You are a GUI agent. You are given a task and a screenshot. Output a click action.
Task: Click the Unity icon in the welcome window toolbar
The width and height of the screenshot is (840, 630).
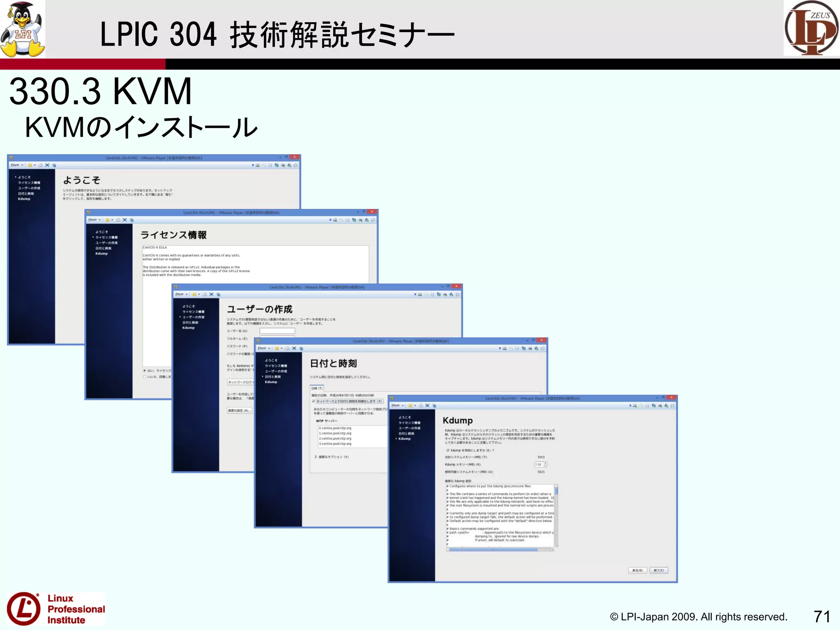click(54, 165)
